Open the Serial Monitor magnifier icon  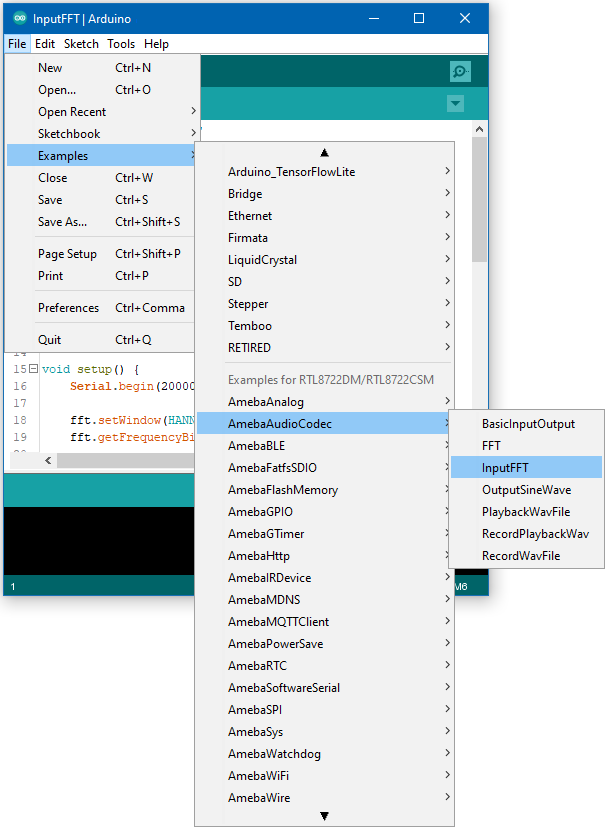460,71
